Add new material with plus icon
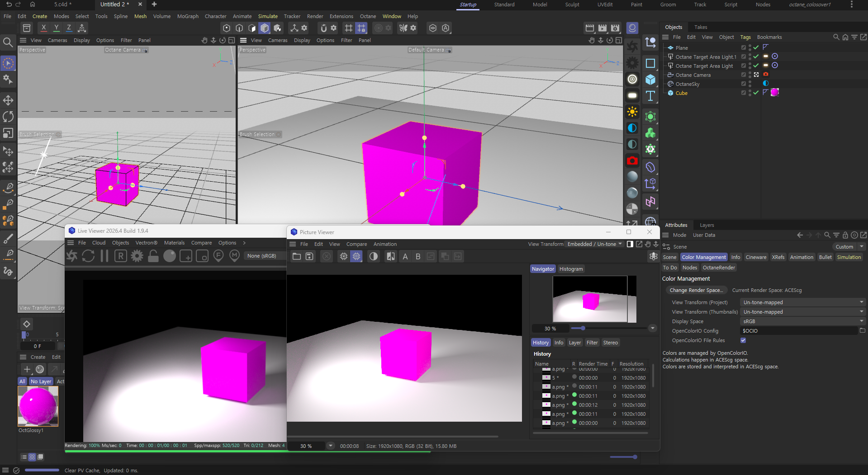Viewport: 868px width, 475px height. [27, 369]
